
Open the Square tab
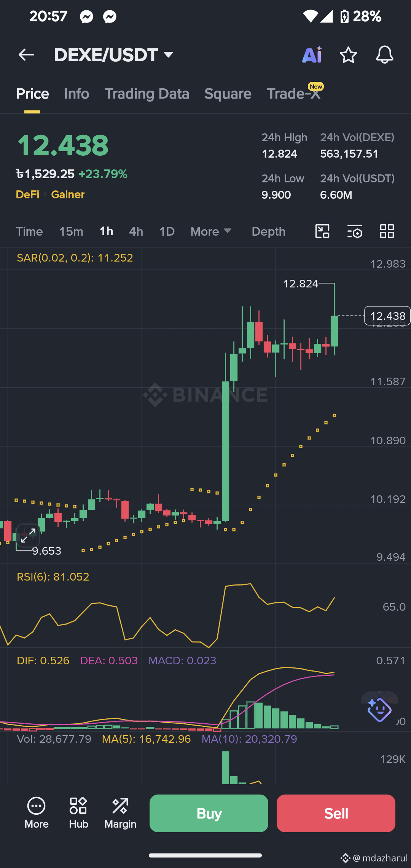pyautogui.click(x=228, y=94)
